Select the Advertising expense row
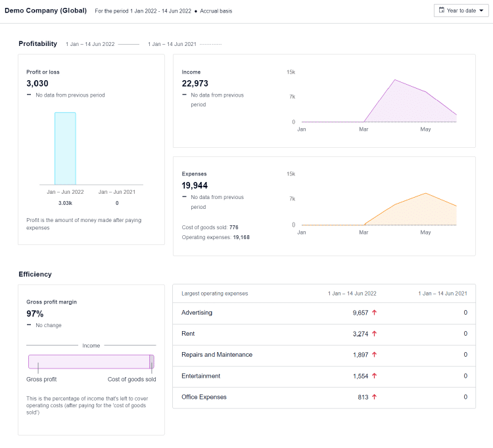Image resolution: width=493 pixels, height=448 pixels. click(x=197, y=313)
